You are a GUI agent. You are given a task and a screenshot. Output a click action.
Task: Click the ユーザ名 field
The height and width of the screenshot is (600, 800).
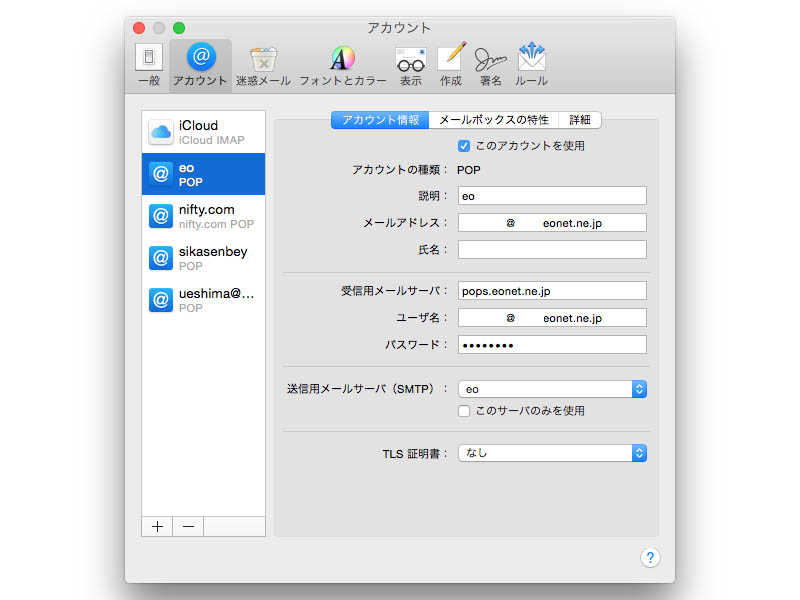click(x=552, y=318)
